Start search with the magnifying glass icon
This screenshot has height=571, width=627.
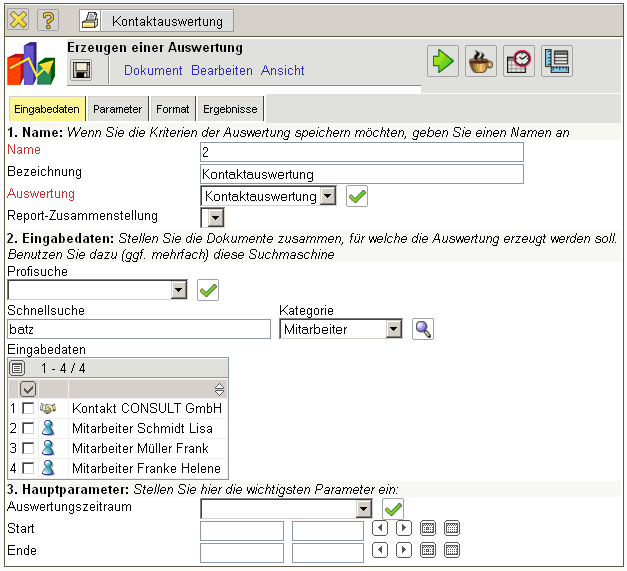[423, 329]
